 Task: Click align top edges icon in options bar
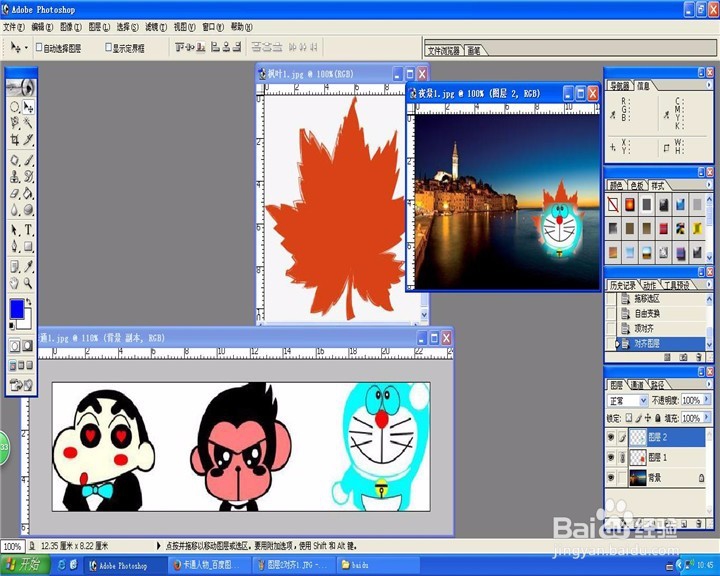180,47
